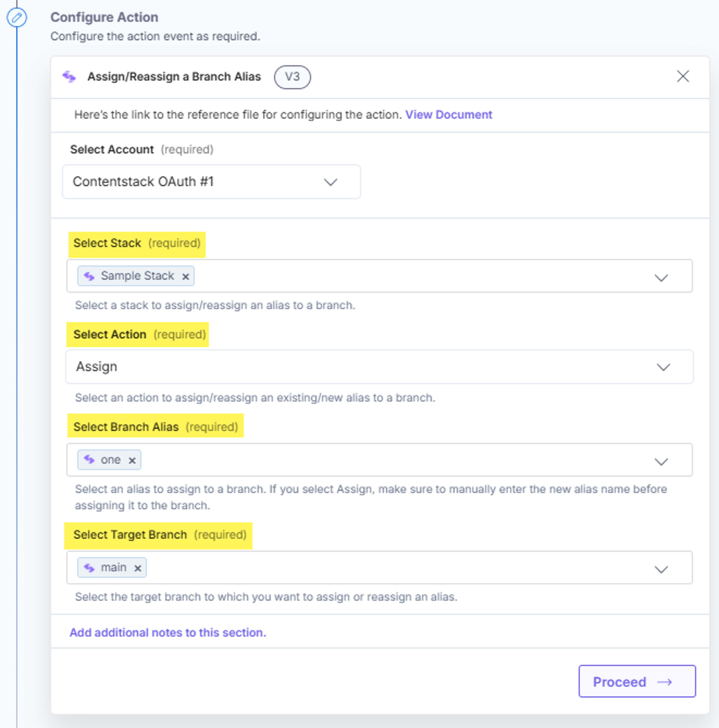
Task: Click the Sample Stack chip logo
Action: click(x=89, y=276)
